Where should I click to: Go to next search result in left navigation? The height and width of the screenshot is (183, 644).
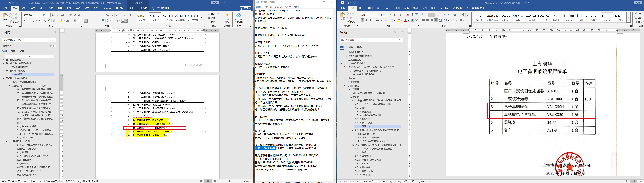tap(55, 46)
